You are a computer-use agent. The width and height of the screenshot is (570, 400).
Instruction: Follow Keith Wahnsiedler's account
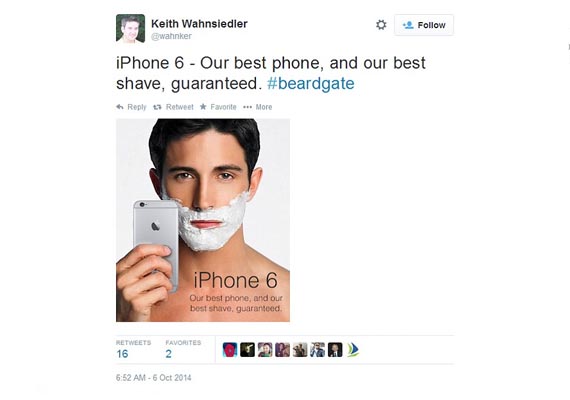click(x=424, y=25)
